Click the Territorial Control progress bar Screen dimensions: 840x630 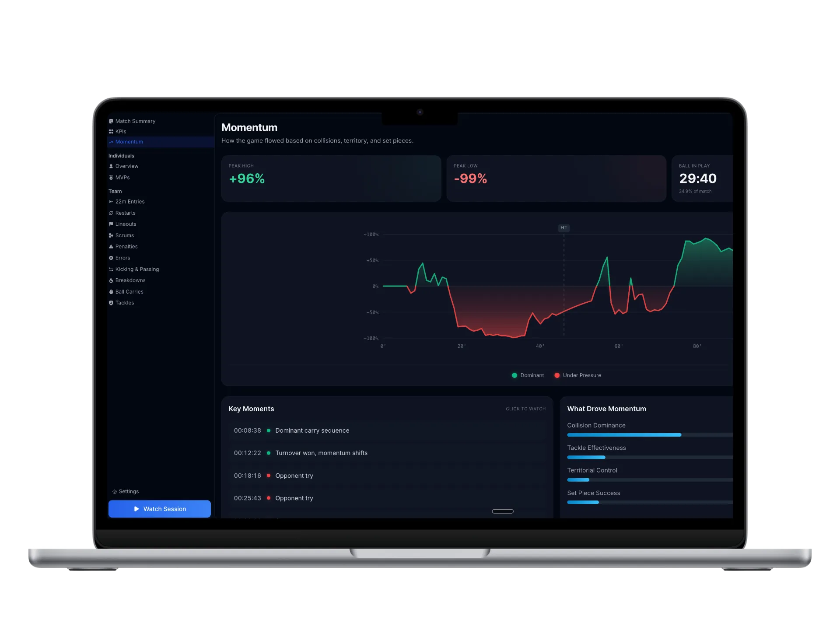coord(650,480)
